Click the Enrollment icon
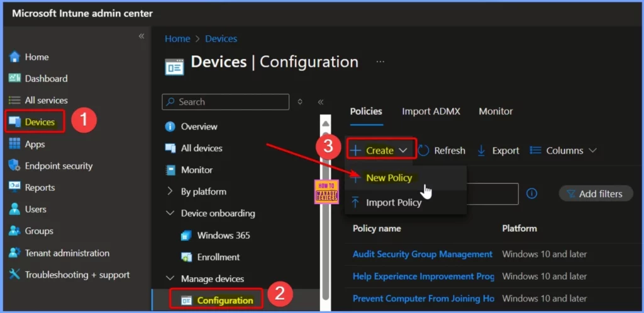The image size is (644, 313). point(186,258)
